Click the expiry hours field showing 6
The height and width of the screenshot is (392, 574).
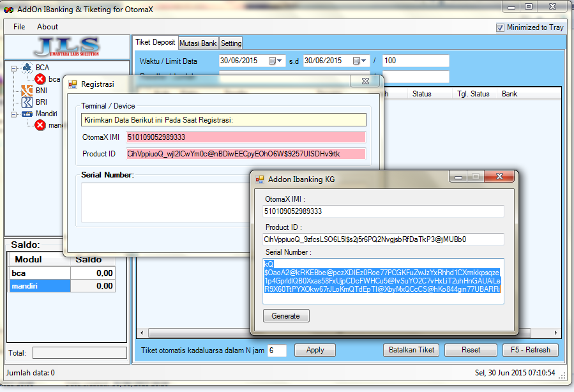[x=276, y=351]
